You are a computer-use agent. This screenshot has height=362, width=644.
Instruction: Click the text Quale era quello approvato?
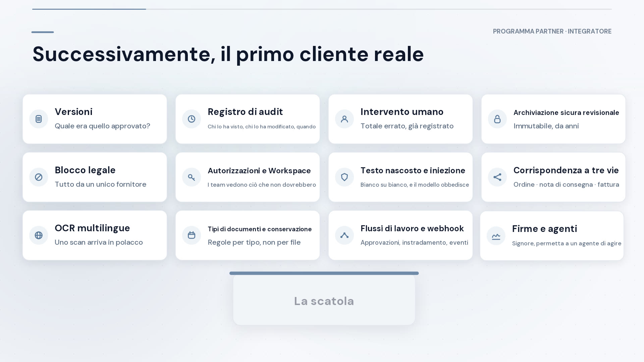[x=102, y=126]
